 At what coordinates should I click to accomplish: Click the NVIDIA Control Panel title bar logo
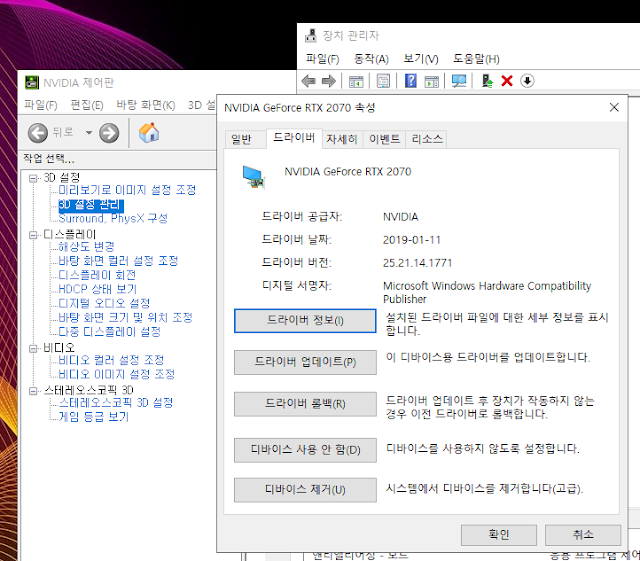(32, 82)
